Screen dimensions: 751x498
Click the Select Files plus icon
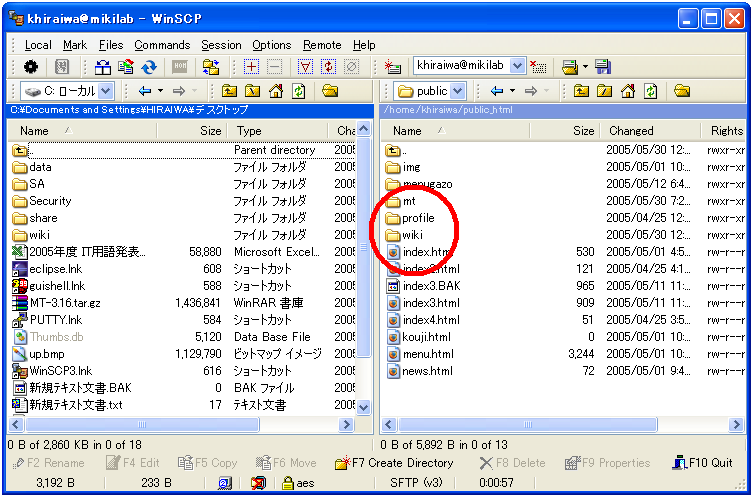click(x=251, y=67)
